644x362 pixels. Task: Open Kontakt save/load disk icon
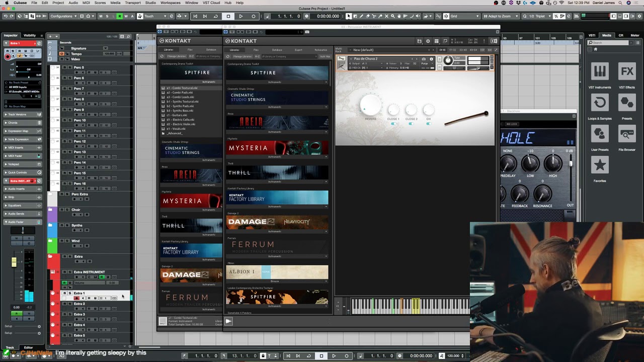tap(419, 41)
